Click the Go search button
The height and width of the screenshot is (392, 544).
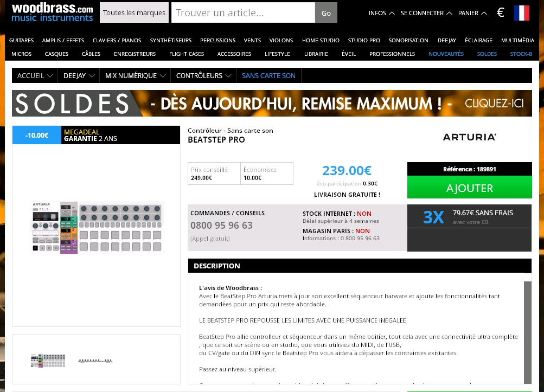pyautogui.click(x=326, y=13)
